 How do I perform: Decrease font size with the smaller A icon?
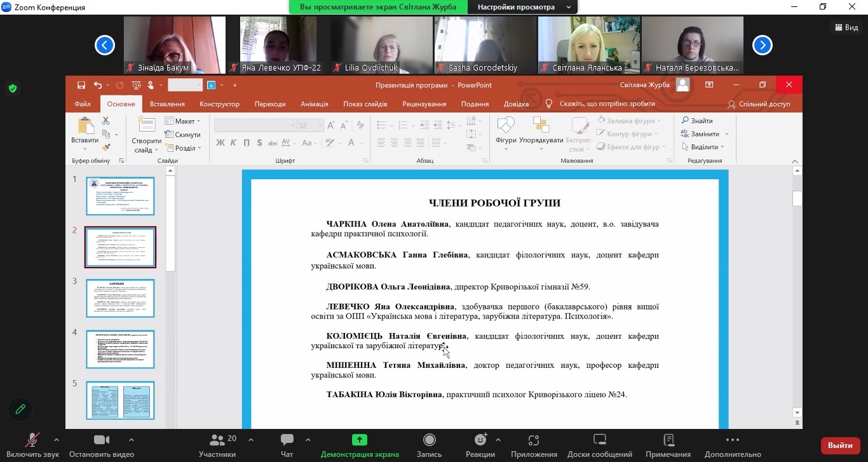pyautogui.click(x=344, y=126)
